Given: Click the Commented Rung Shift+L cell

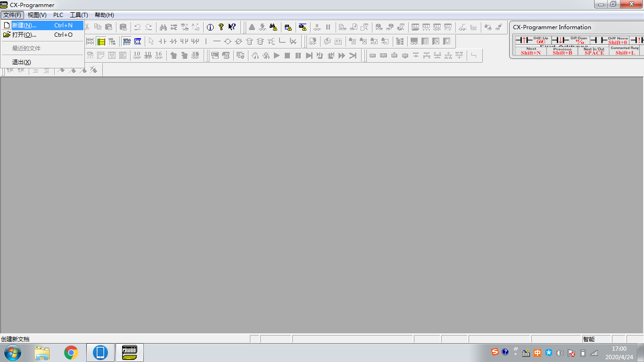Looking at the screenshot, I should coord(625,51).
